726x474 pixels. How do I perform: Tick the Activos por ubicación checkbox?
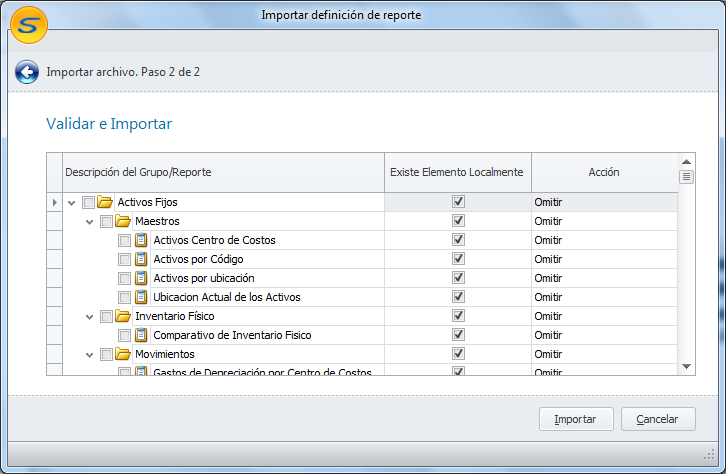tap(124, 279)
